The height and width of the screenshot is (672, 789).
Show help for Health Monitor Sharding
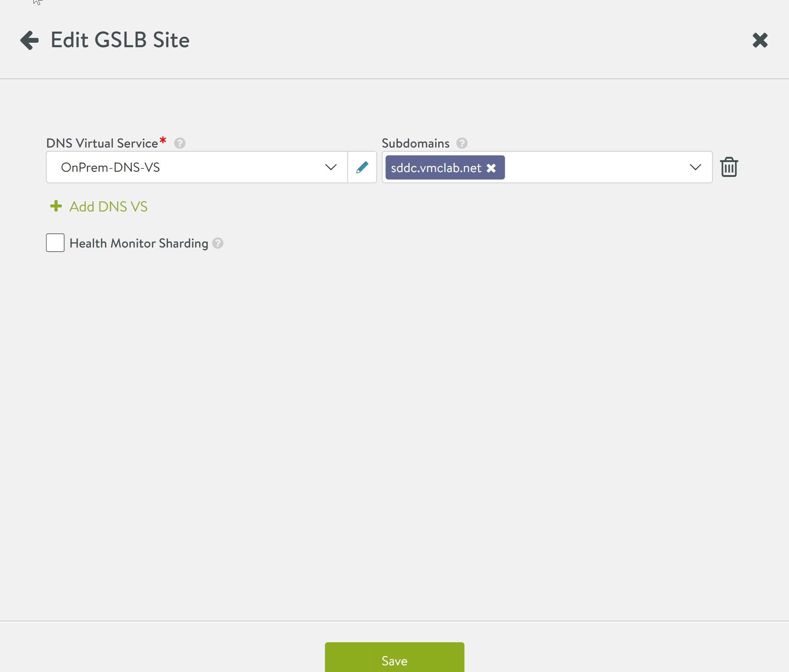[218, 243]
